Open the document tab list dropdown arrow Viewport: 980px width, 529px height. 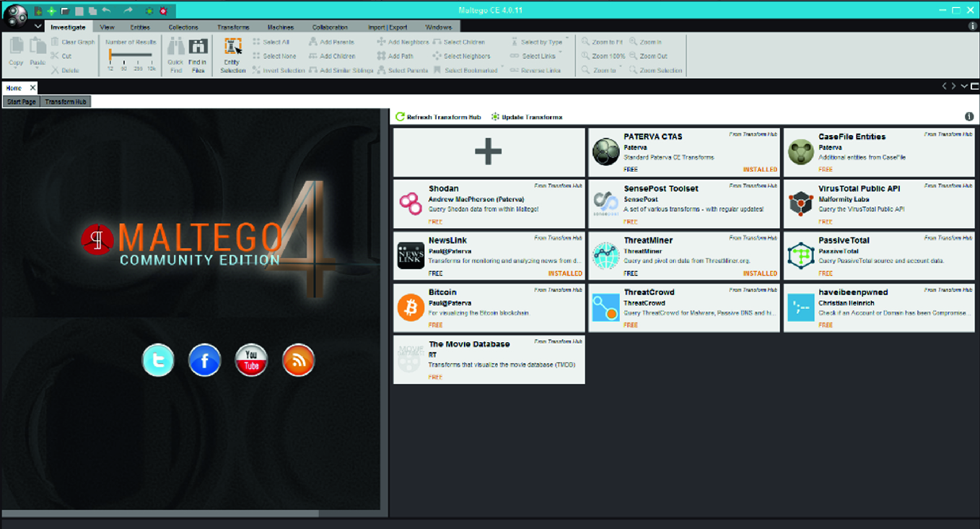[964, 86]
